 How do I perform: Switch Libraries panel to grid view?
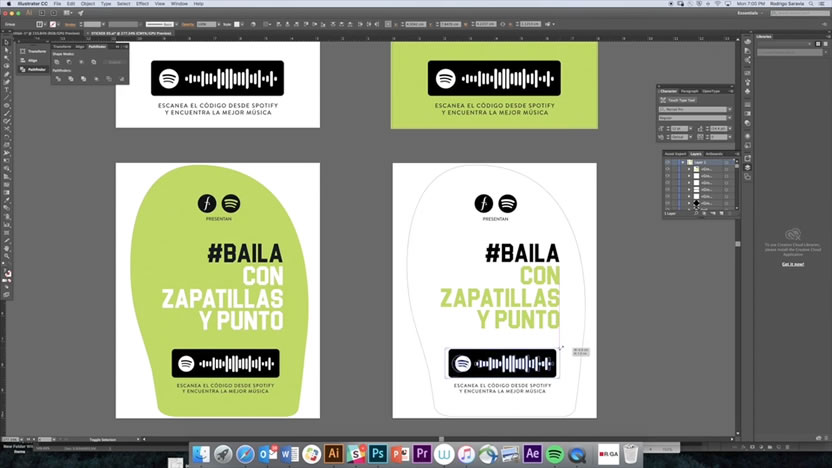[818, 44]
